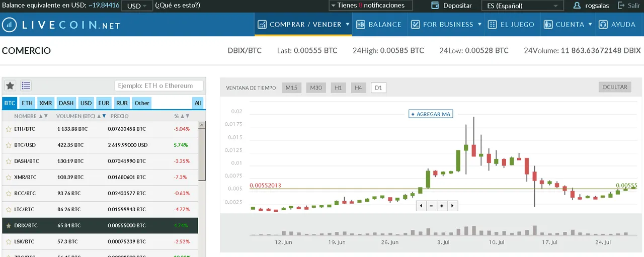The height and width of the screenshot is (257, 644).
Task: Favorite the DASH/BTC pair star
Action: (8, 161)
